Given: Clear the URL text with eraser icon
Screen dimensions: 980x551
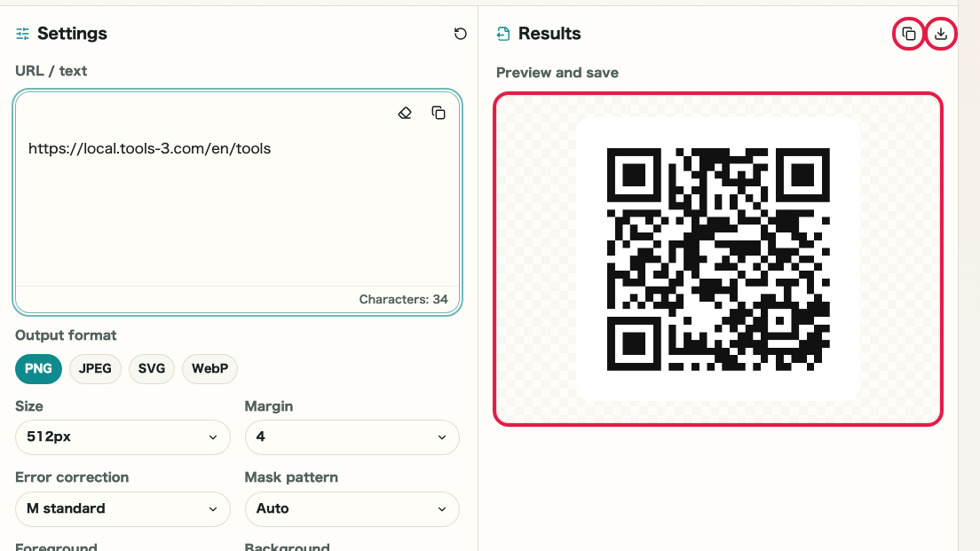Looking at the screenshot, I should point(405,113).
